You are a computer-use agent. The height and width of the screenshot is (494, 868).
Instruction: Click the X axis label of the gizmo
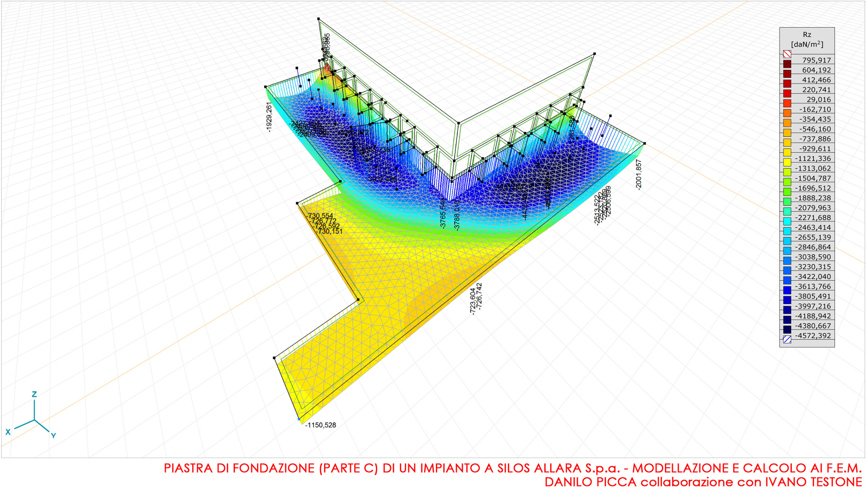click(x=8, y=432)
